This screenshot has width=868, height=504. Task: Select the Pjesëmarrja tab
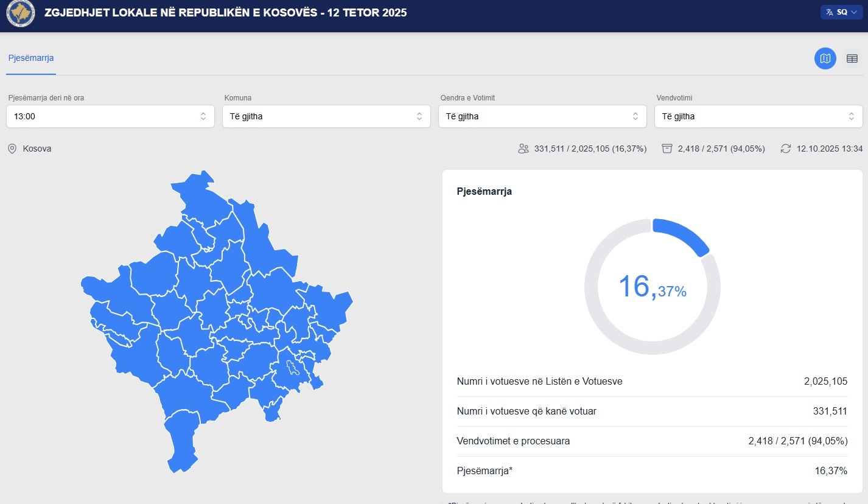click(x=31, y=58)
